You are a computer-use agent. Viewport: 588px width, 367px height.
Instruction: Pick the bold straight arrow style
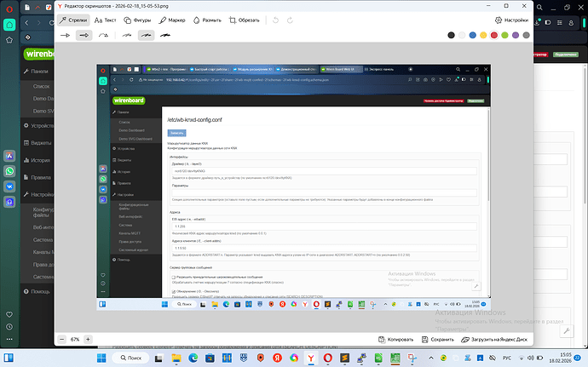(x=84, y=35)
